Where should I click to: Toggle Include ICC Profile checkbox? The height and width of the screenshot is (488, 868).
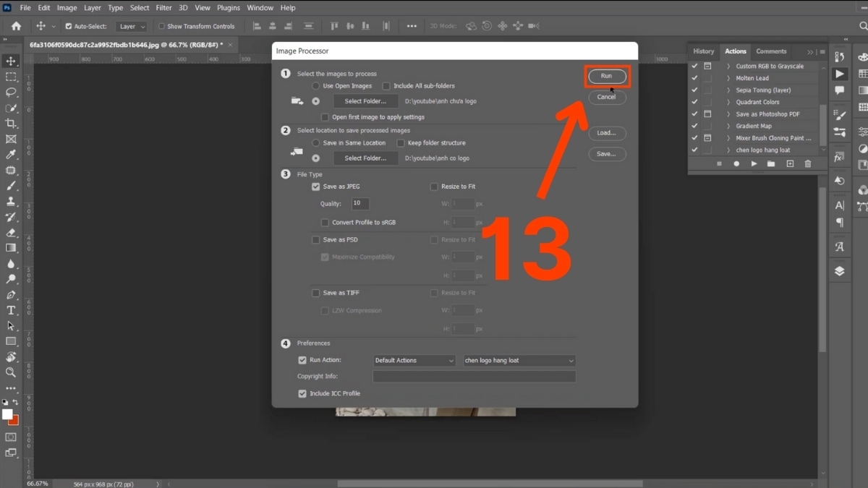pos(302,394)
